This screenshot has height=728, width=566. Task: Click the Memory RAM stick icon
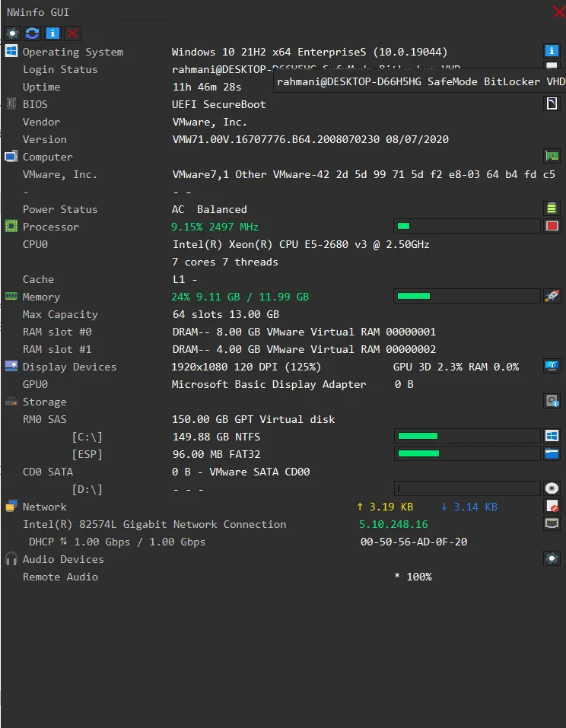(x=11, y=296)
